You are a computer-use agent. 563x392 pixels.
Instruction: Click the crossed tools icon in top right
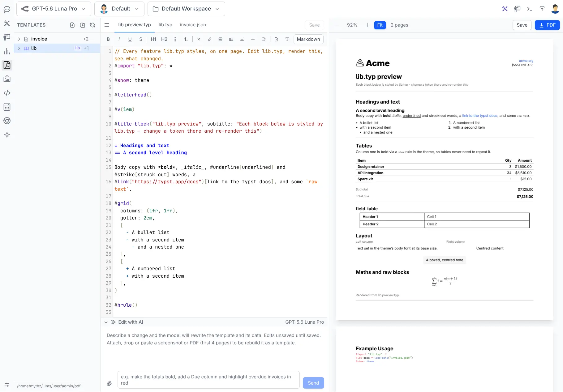[505, 9]
